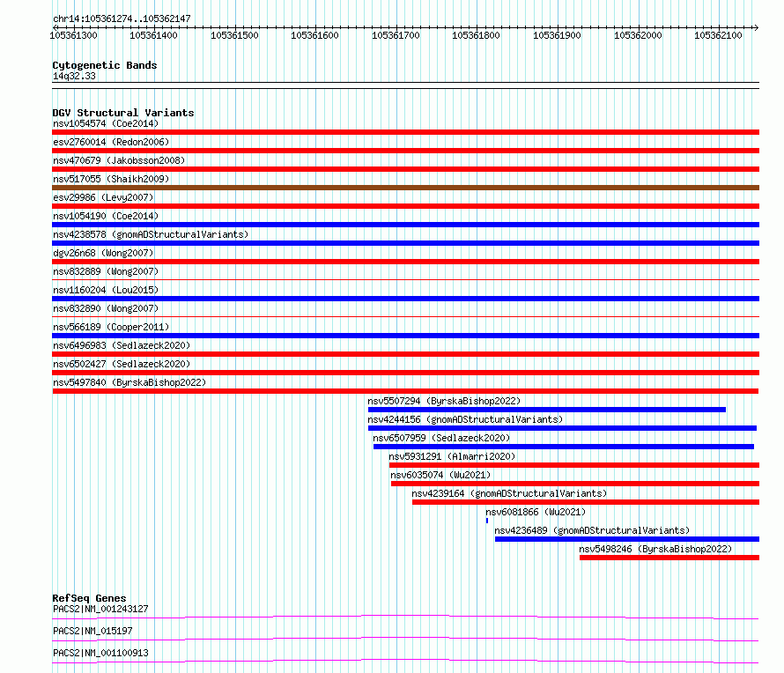
Task: Click the dgv26n68 (Wong2007) label
Action: [x=103, y=253]
